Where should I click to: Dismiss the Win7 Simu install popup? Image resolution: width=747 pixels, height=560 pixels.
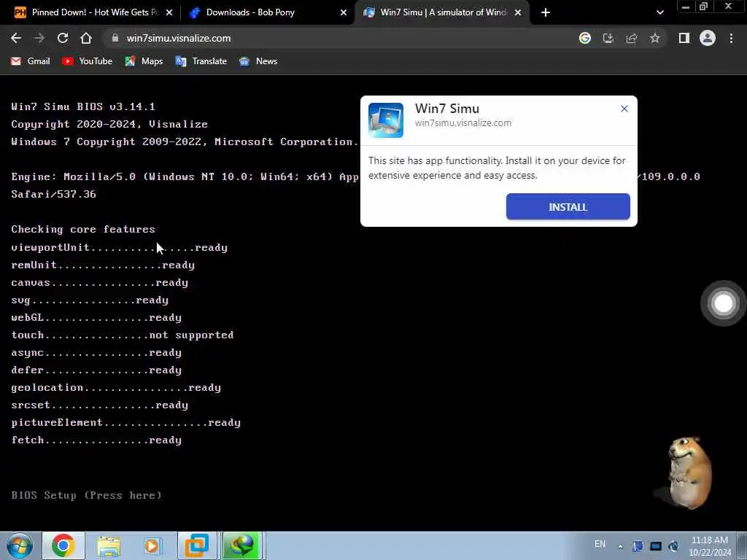click(x=624, y=109)
